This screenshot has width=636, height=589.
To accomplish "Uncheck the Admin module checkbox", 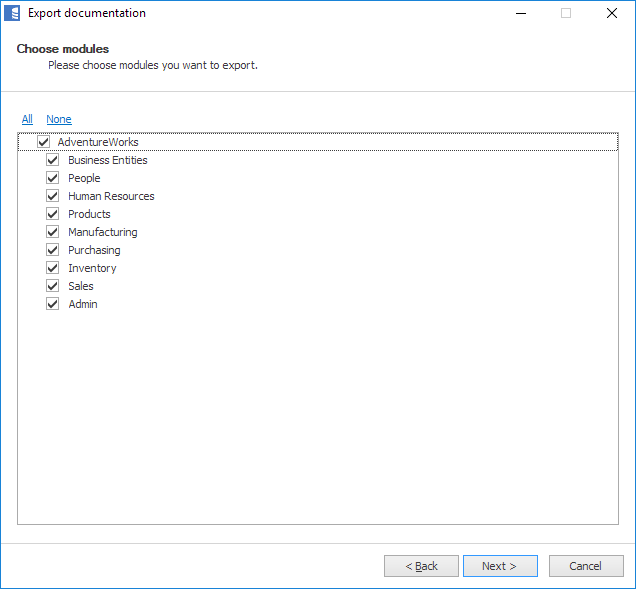I will coord(53,304).
